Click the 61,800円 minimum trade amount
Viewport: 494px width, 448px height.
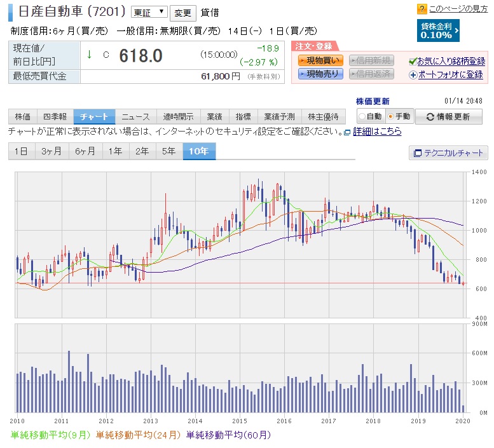[221, 76]
